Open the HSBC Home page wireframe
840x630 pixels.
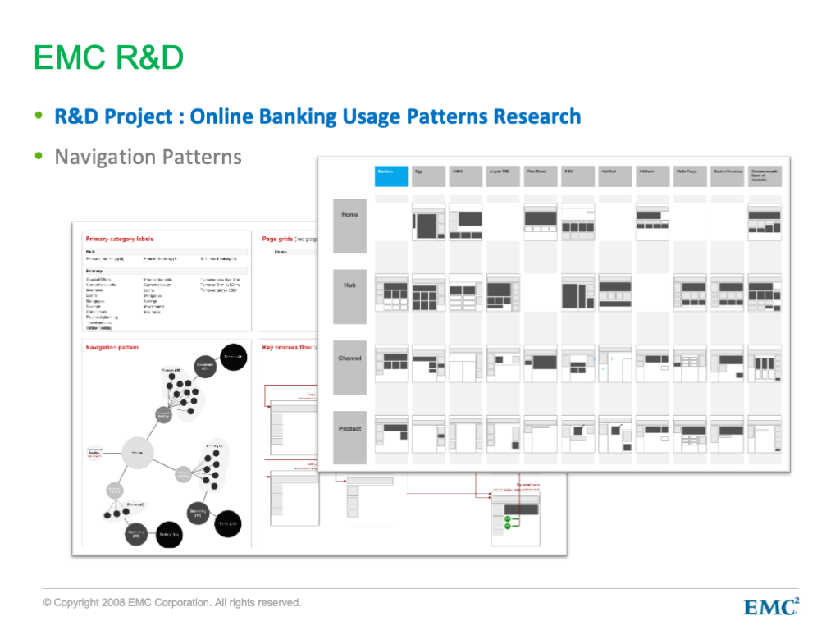click(466, 221)
